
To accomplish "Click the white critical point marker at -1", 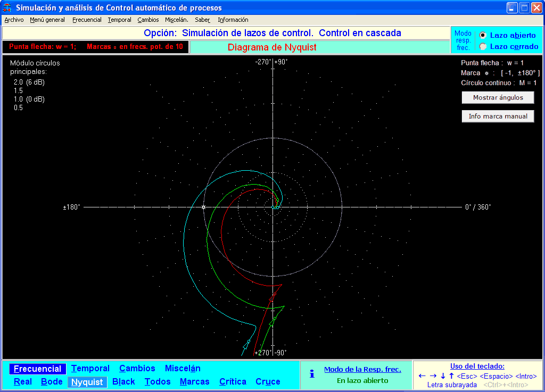I will point(203,207).
